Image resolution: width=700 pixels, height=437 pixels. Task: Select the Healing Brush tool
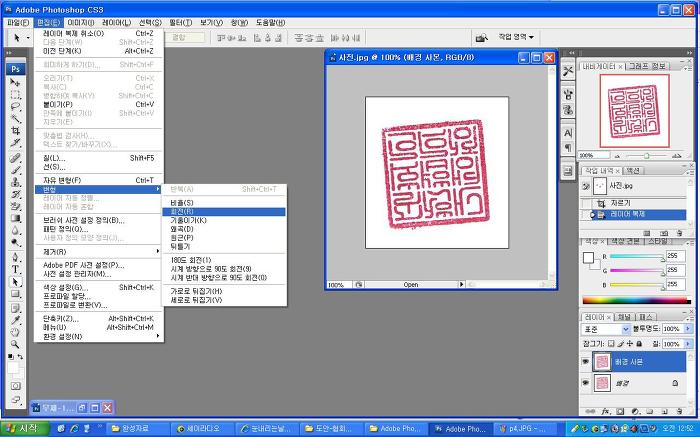point(15,158)
